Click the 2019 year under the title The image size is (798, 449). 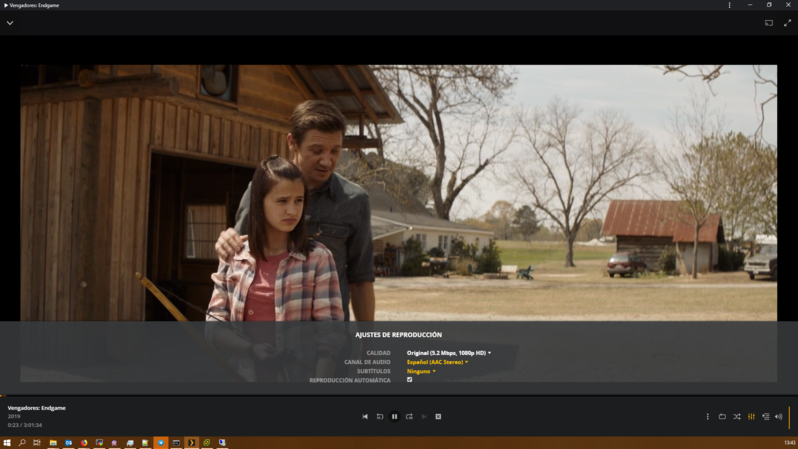[x=14, y=416]
